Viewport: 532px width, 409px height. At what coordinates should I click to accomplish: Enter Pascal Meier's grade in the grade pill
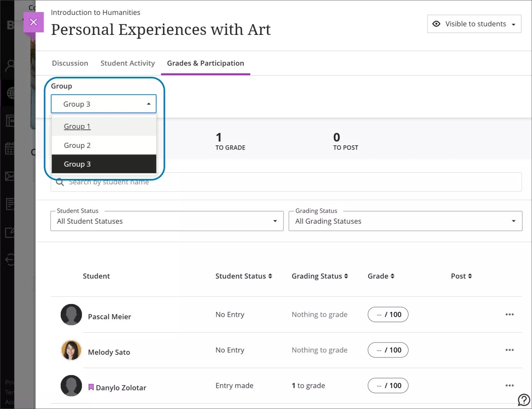(x=388, y=314)
